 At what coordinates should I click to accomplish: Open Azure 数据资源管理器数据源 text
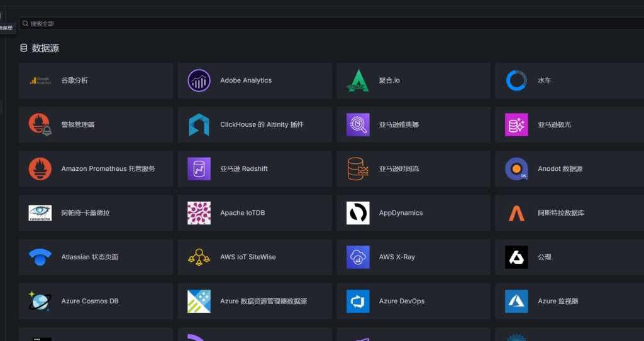pyautogui.click(x=264, y=301)
